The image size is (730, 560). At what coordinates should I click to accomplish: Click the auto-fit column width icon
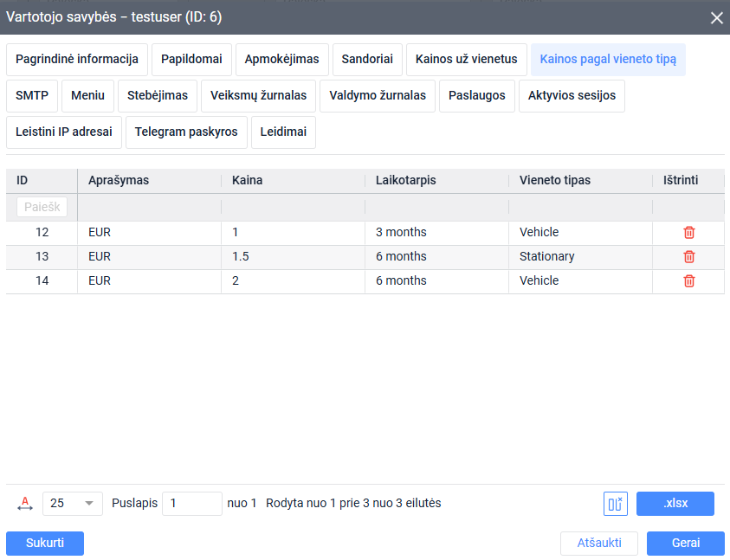click(x=25, y=504)
